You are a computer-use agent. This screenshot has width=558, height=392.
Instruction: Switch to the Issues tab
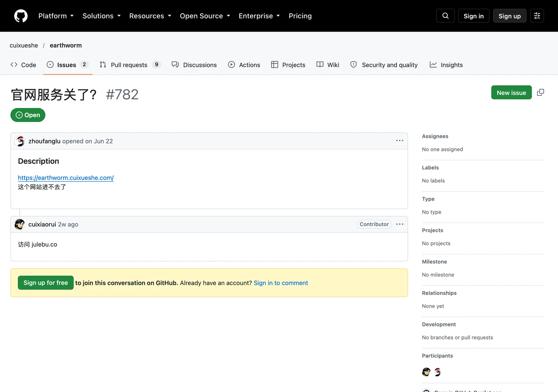pos(68,65)
